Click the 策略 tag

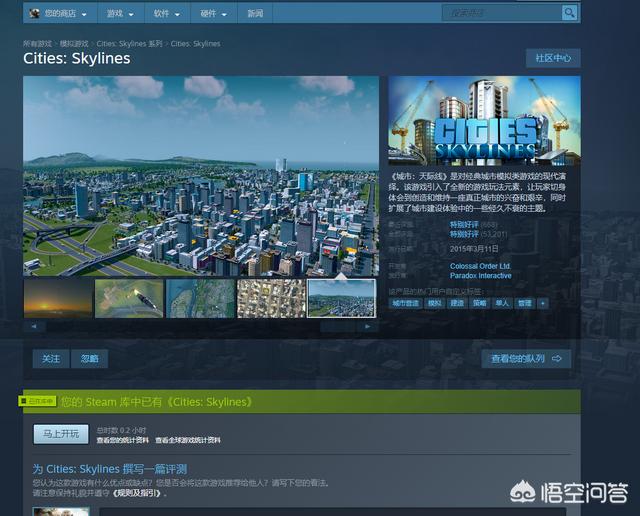point(480,303)
